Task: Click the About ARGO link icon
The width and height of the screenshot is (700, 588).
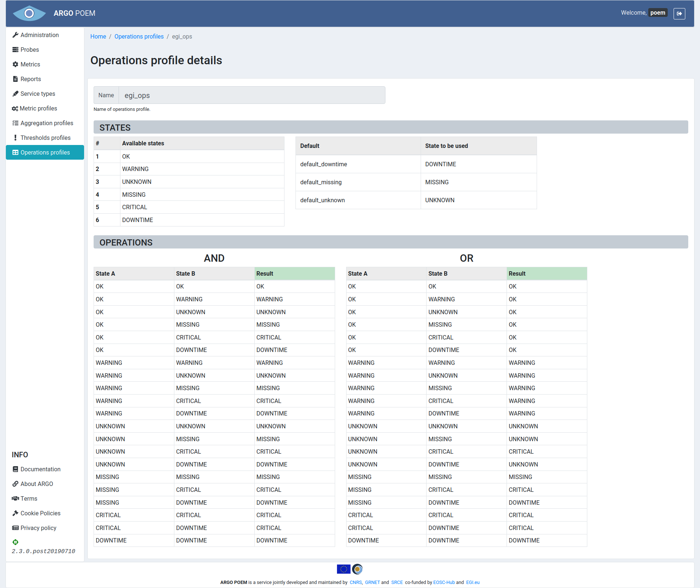Action: tap(15, 484)
